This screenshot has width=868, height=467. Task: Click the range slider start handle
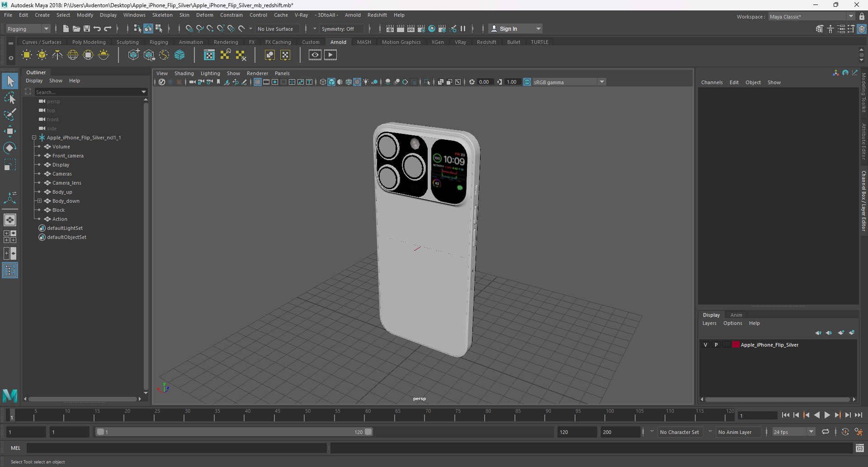point(100,432)
